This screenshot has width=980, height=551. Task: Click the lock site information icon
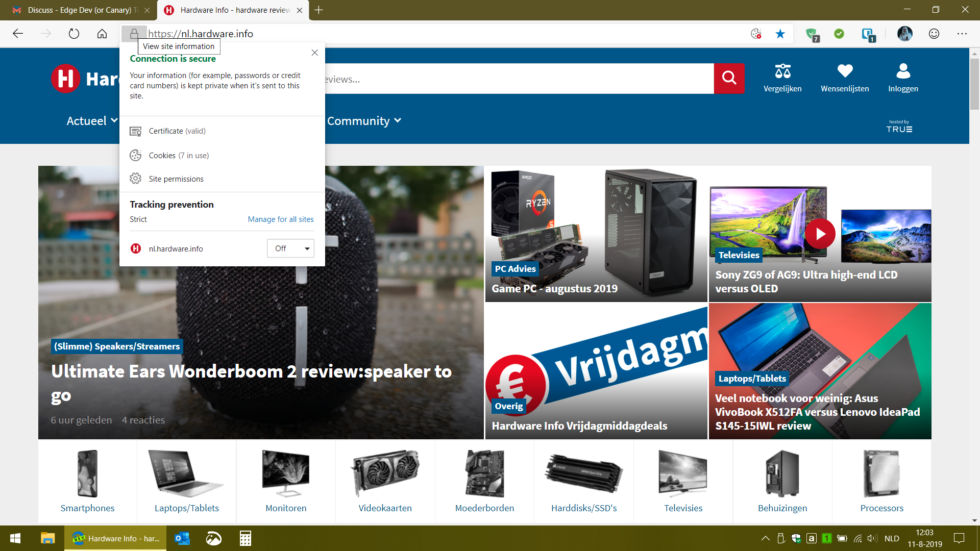(134, 34)
